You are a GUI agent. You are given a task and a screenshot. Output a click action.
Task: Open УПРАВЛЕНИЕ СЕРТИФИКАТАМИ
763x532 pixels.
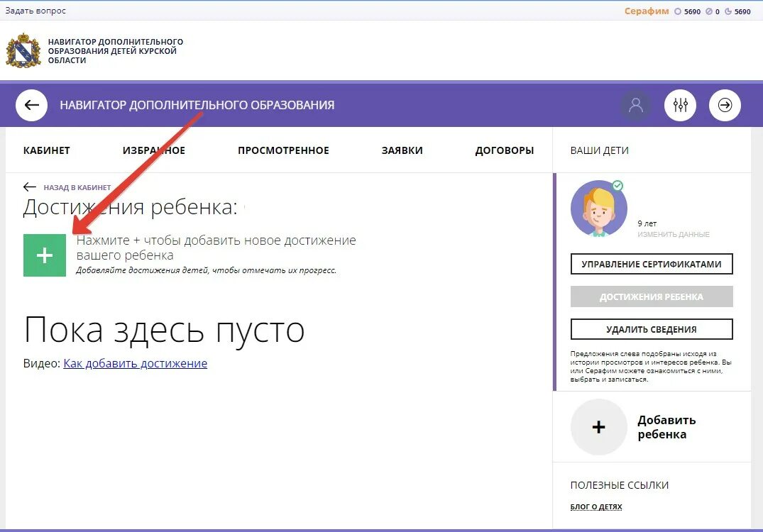tap(652, 264)
